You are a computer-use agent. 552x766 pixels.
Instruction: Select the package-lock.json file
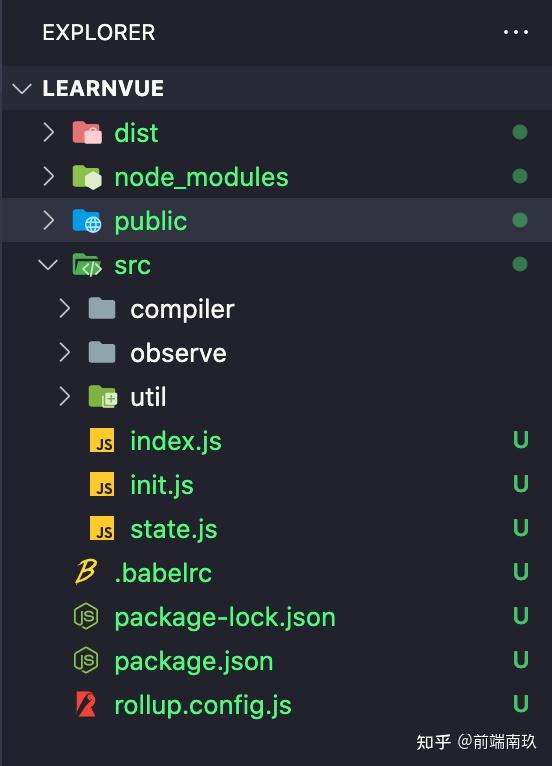225,617
